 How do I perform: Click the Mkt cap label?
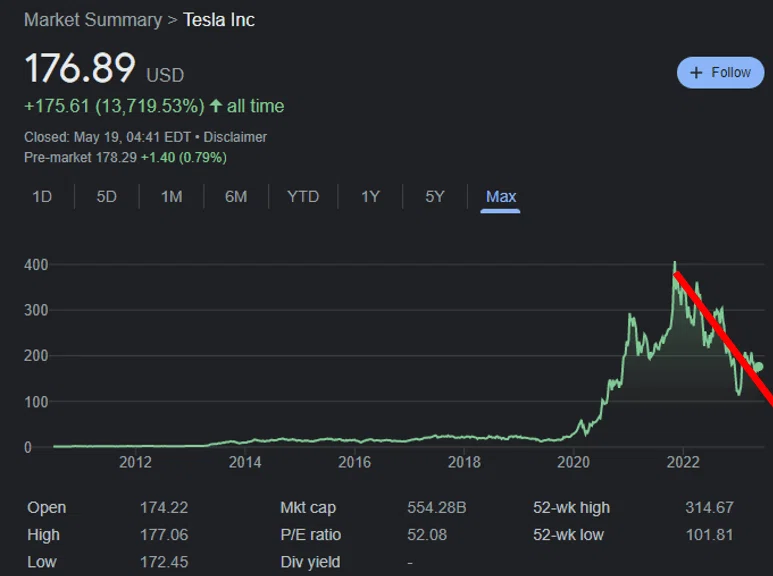click(x=308, y=507)
